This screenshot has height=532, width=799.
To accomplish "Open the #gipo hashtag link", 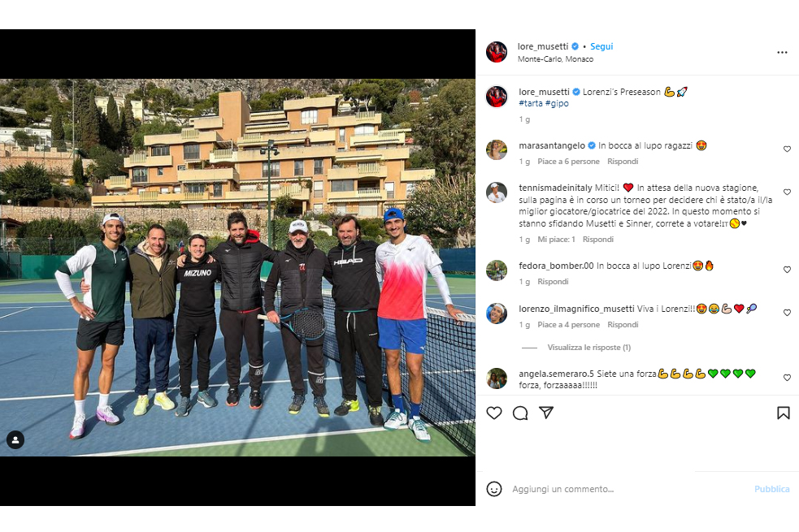I will (557, 103).
